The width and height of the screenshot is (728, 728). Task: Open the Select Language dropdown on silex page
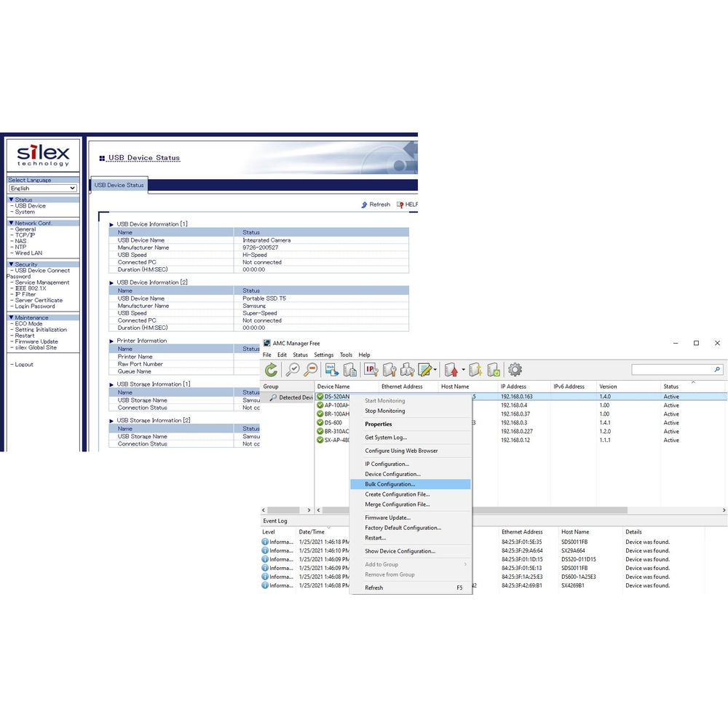(x=43, y=188)
